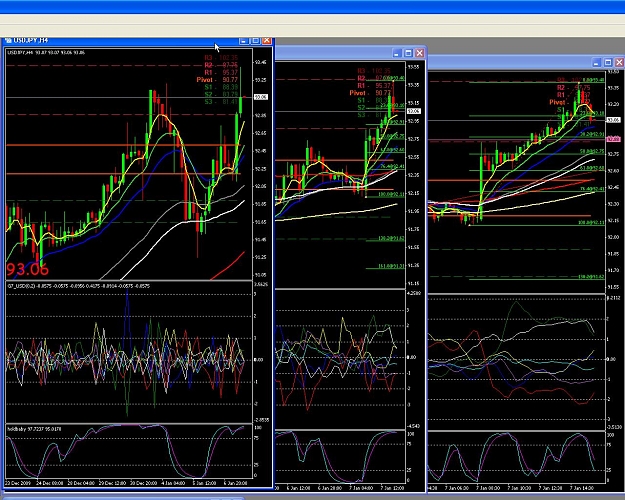625x500 pixels.
Task: Click current price tag on middle chart axis
Action: tap(414, 111)
